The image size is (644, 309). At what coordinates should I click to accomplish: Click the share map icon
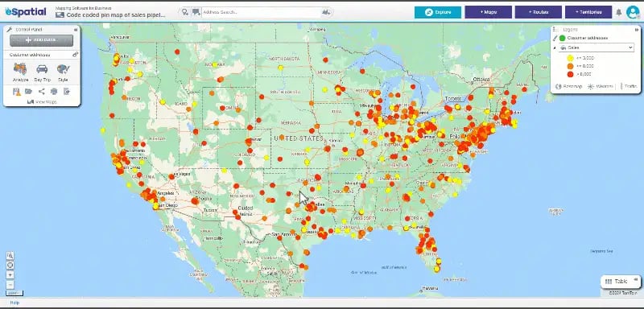42,92
